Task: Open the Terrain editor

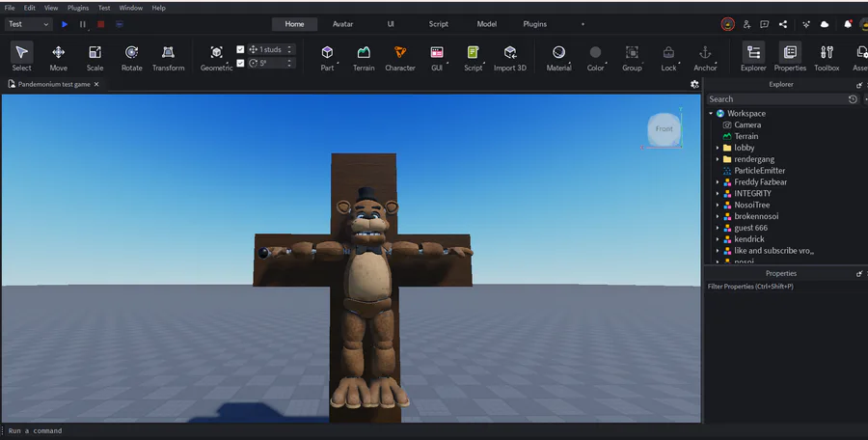Action: click(x=364, y=57)
